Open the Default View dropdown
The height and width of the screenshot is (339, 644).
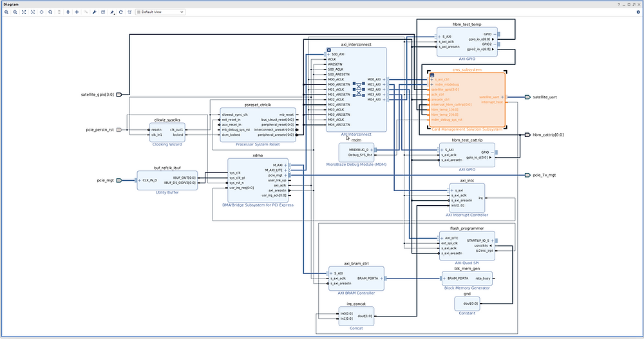160,12
